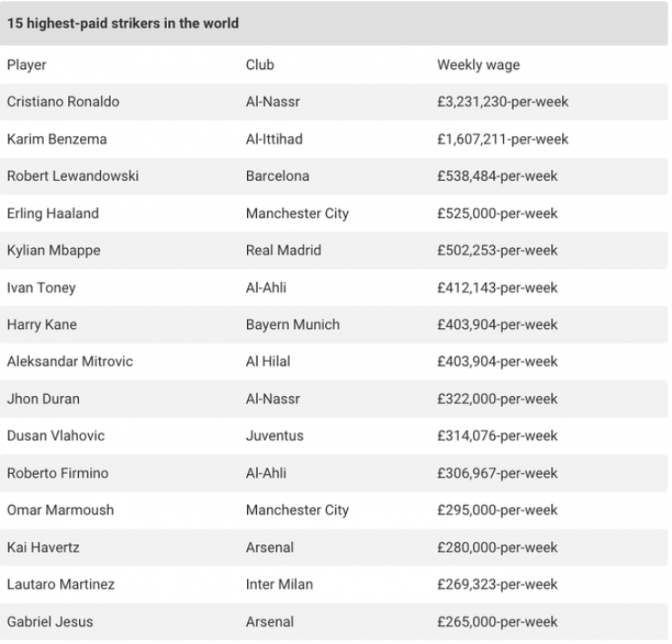Click Robert Lewandowski's player cell

pos(73,176)
